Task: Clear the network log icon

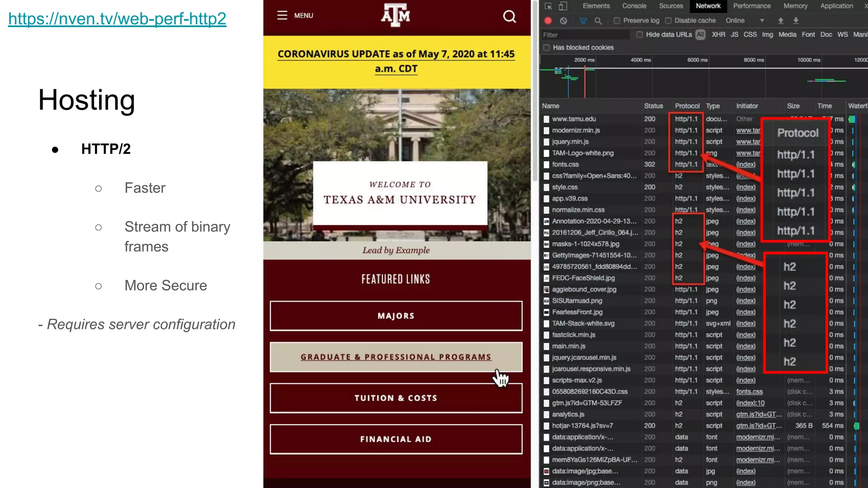Action: [x=563, y=20]
